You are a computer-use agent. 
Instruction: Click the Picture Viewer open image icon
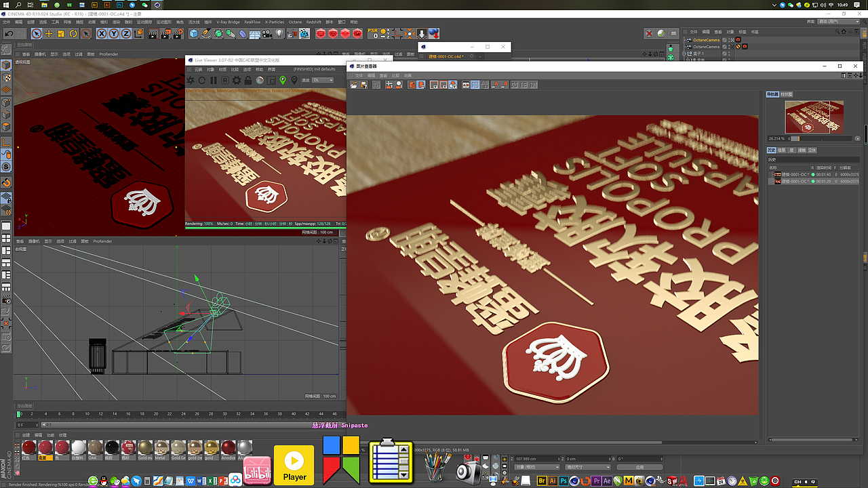pyautogui.click(x=354, y=85)
